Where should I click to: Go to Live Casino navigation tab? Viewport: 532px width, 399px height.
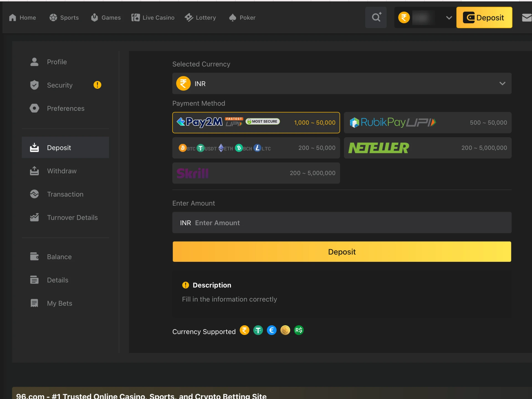[x=153, y=18]
